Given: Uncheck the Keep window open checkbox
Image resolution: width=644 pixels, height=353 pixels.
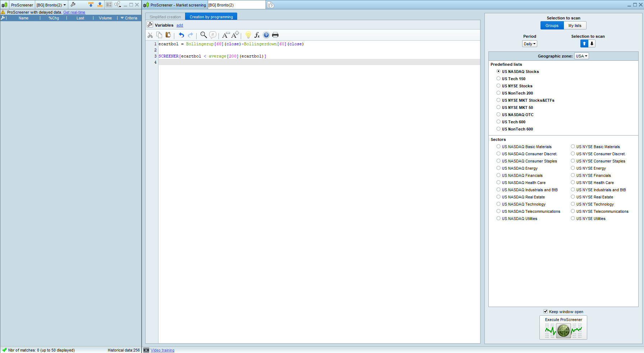Looking at the screenshot, I should pyautogui.click(x=546, y=312).
